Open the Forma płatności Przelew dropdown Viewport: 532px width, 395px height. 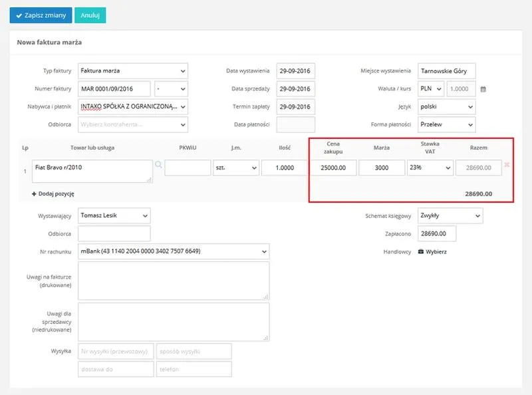pos(446,124)
